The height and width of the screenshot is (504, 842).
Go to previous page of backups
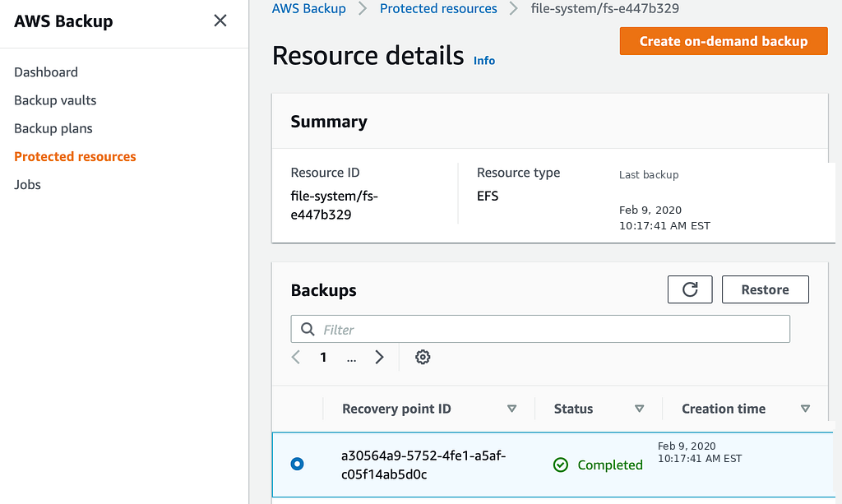tap(296, 357)
